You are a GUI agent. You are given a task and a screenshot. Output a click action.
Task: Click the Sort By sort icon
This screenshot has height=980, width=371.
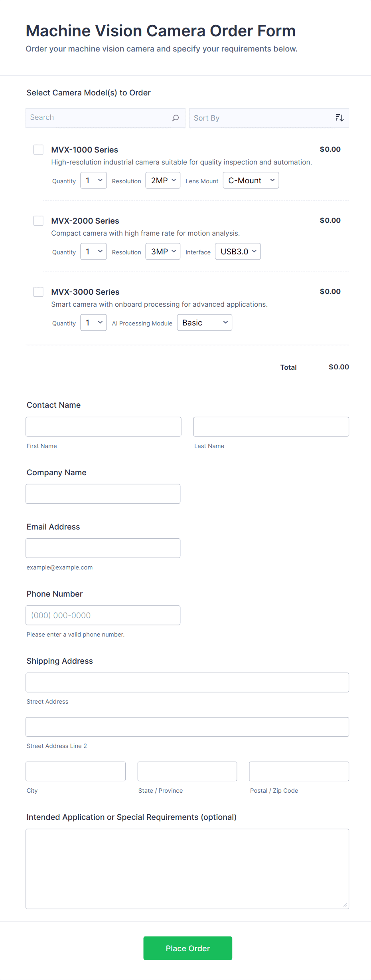tap(339, 118)
